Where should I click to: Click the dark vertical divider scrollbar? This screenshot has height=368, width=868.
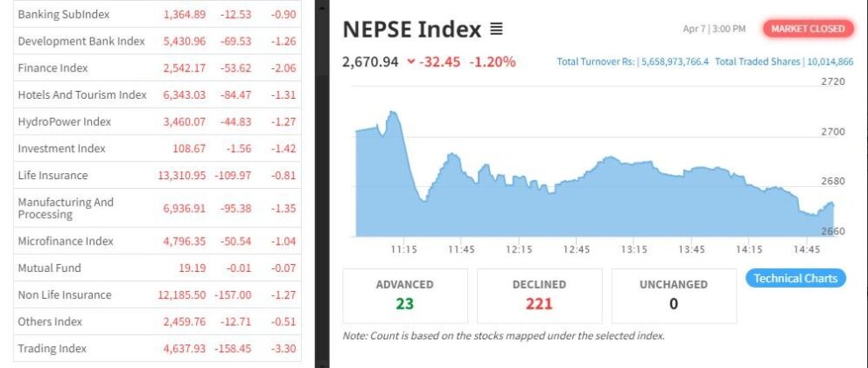pyautogui.click(x=322, y=184)
